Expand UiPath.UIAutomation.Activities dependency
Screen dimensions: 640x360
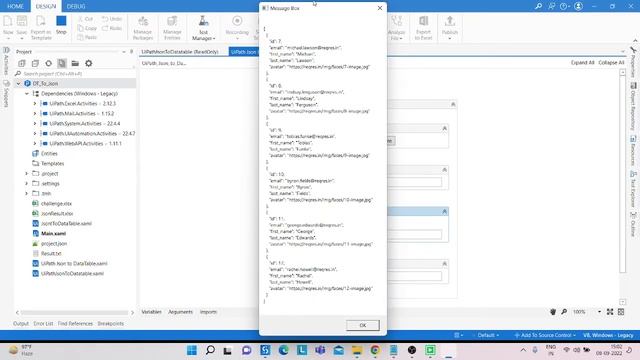[x=35, y=133]
